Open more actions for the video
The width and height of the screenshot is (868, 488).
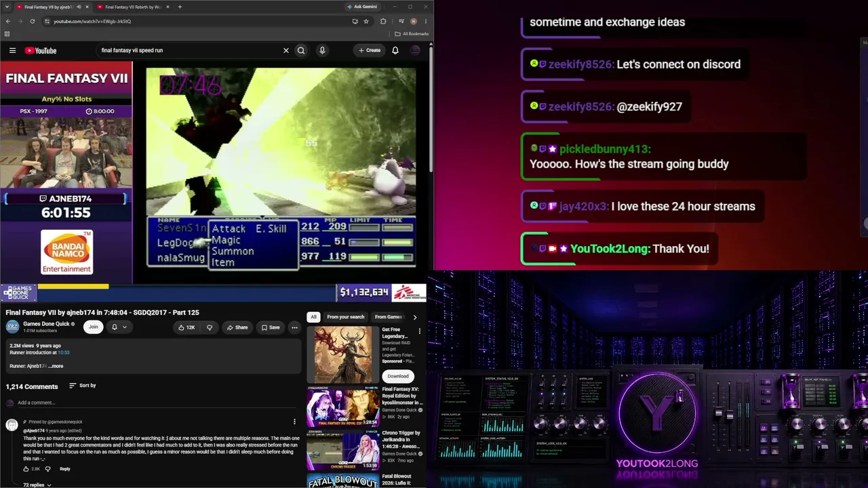[294, 327]
